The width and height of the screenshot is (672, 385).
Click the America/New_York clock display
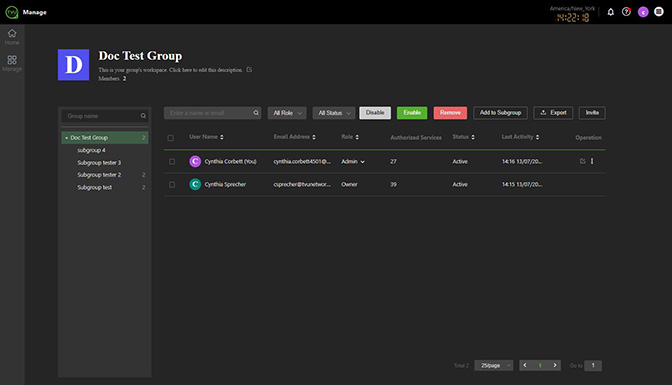[x=573, y=15]
